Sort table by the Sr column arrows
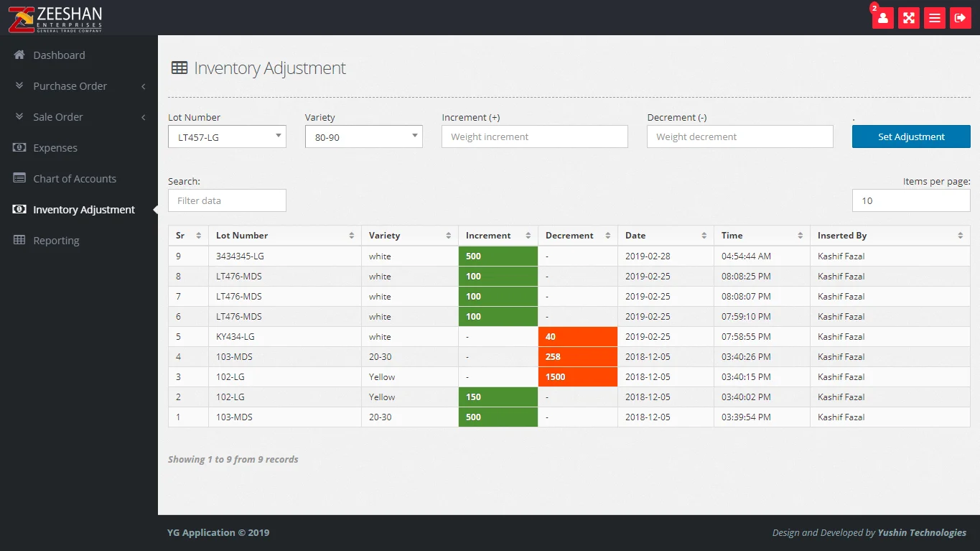The height and width of the screenshot is (551, 980). (x=199, y=236)
